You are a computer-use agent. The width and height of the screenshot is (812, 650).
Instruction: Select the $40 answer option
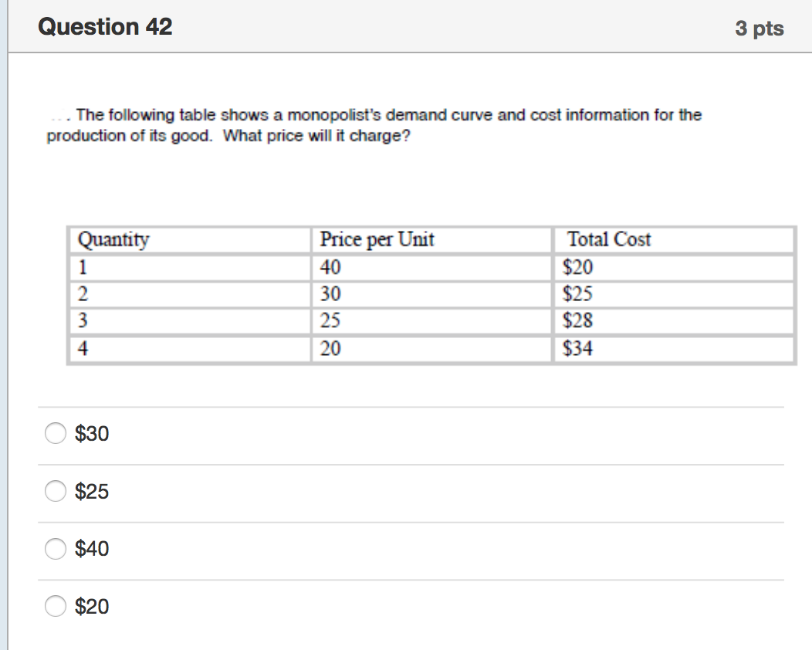(x=56, y=549)
